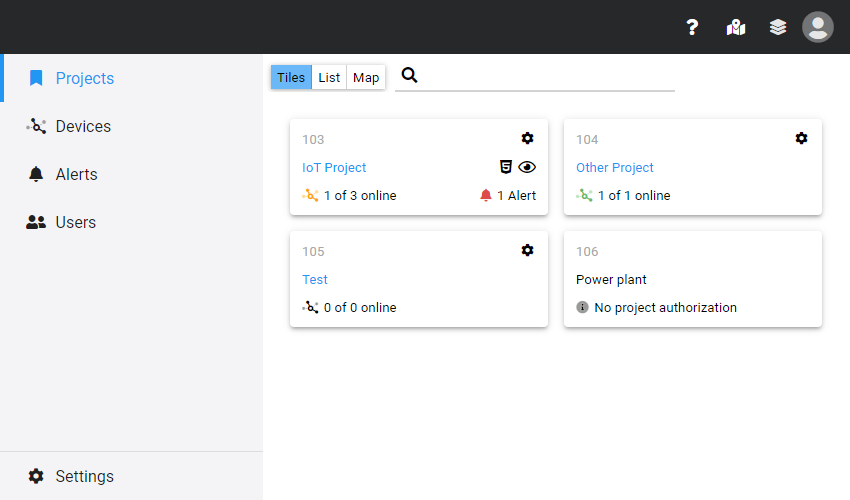Open the help question mark icon
Viewport: 850px width, 500px height.
[x=692, y=27]
